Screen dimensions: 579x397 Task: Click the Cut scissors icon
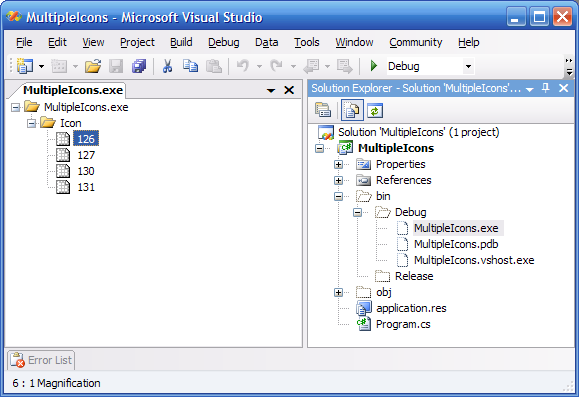(x=167, y=66)
